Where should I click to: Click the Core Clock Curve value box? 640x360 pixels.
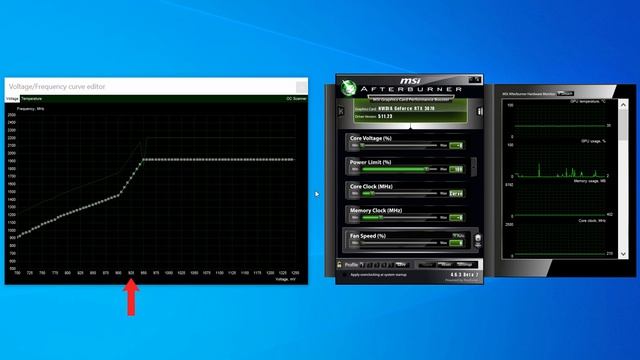pyautogui.click(x=456, y=193)
